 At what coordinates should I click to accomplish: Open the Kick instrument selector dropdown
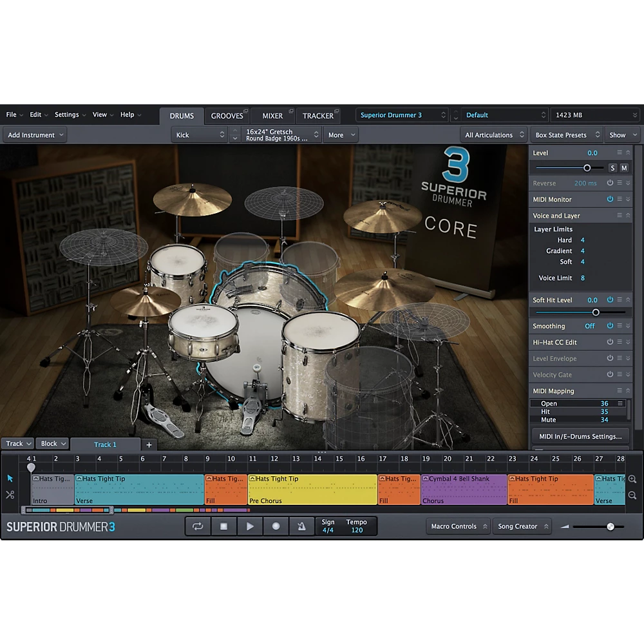point(200,135)
